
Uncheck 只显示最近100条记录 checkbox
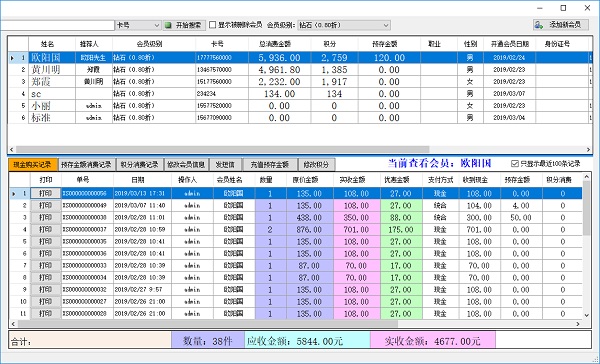tap(515, 163)
